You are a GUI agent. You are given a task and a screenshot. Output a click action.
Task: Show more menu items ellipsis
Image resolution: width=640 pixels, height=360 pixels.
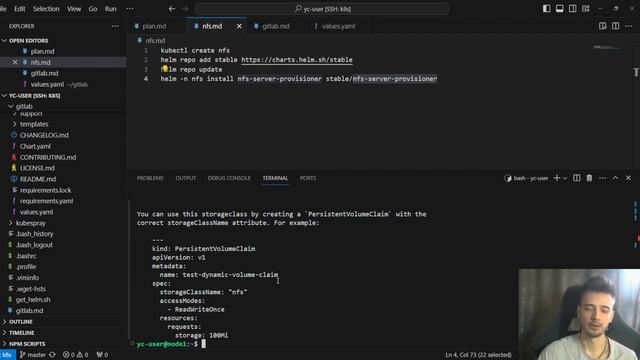pyautogui.click(x=129, y=9)
